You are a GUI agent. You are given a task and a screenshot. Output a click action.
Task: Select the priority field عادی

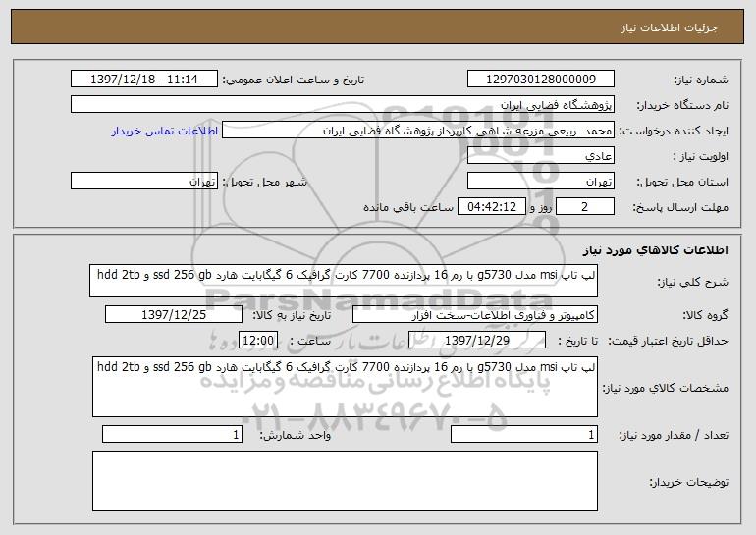[x=540, y=155]
